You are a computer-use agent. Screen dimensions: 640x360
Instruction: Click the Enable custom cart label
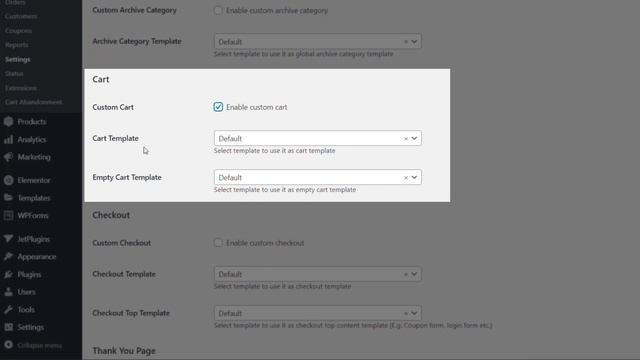(x=257, y=107)
